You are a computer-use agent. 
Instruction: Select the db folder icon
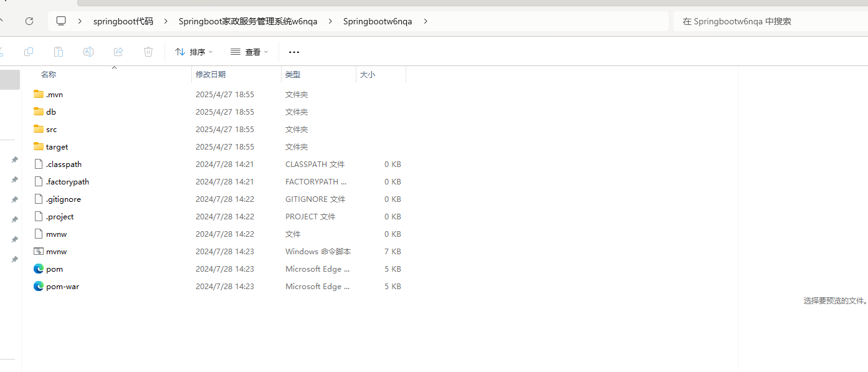pyautogui.click(x=39, y=112)
